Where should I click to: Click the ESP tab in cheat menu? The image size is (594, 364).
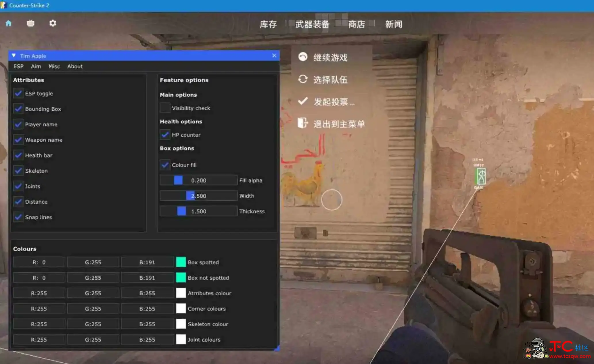[18, 67]
